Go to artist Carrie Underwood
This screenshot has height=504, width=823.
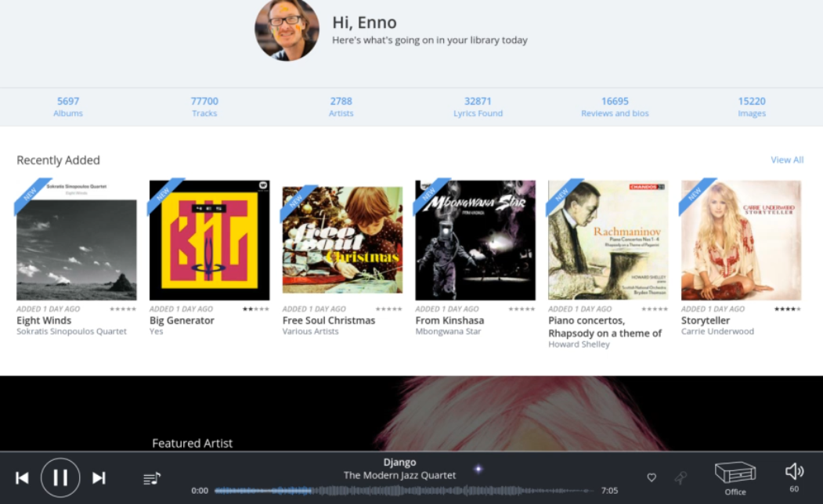pyautogui.click(x=717, y=332)
